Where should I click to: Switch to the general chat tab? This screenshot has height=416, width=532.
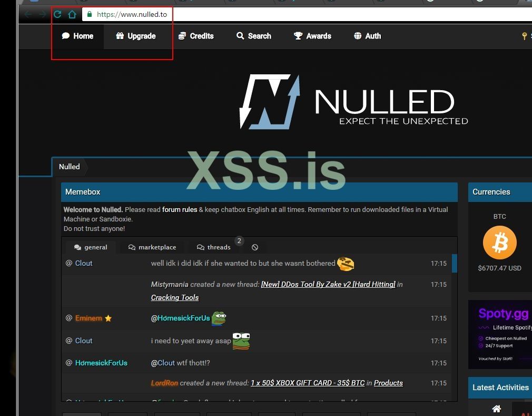[91, 247]
